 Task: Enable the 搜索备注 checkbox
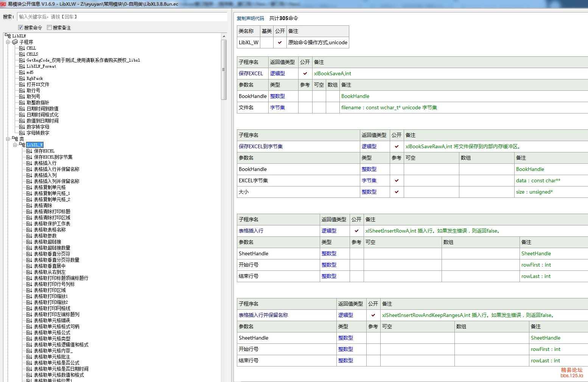tap(49, 28)
